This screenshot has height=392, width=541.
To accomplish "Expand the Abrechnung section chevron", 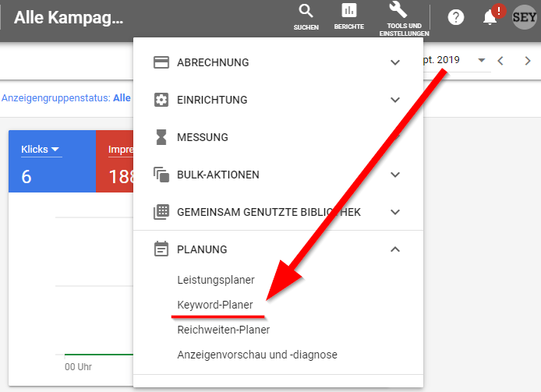I will 395,62.
